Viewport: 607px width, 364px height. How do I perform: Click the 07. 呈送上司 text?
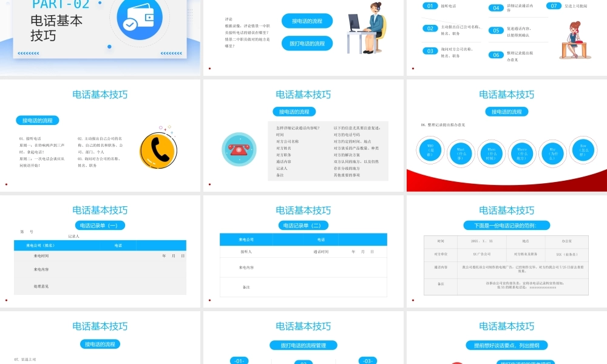tap(25, 359)
